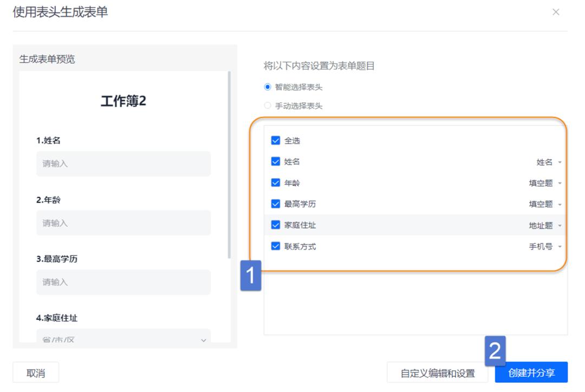
Task: Open the 填空题 dropdown next to 最高学历
Action: pyautogui.click(x=547, y=204)
